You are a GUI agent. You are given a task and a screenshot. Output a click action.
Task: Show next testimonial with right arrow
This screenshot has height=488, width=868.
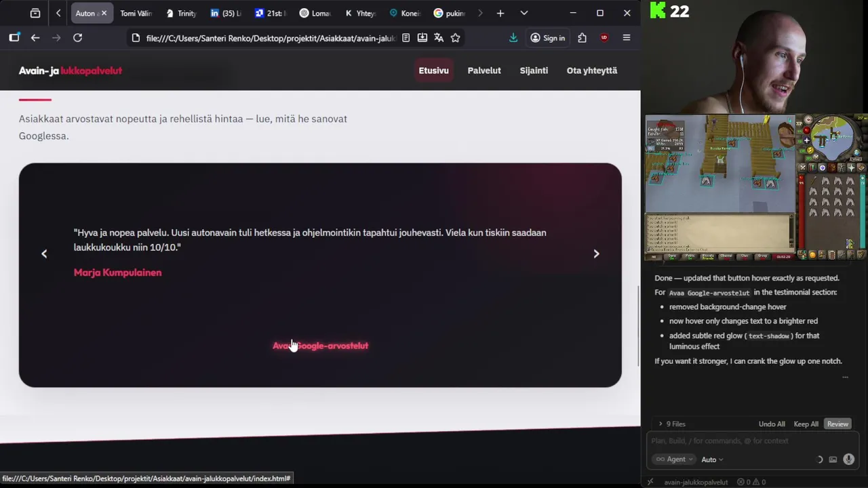click(x=596, y=254)
